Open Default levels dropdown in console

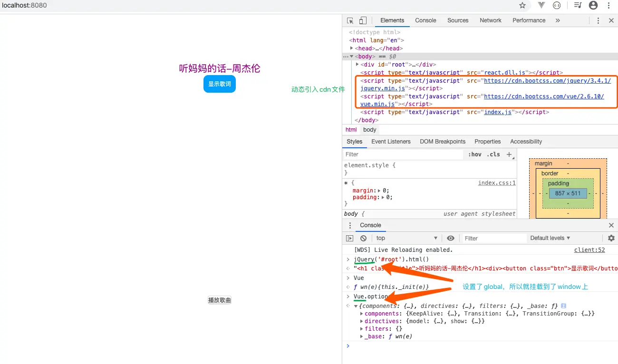(x=550, y=238)
